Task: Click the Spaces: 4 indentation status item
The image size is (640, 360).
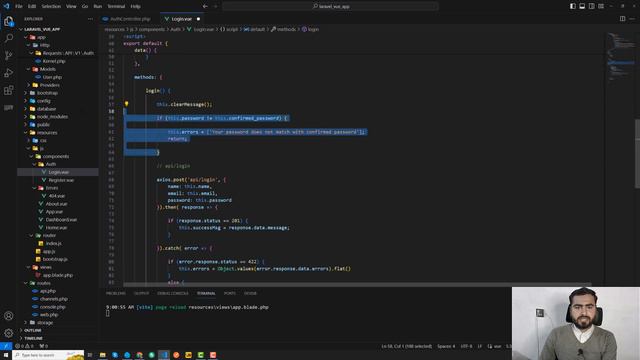Action: point(446,346)
